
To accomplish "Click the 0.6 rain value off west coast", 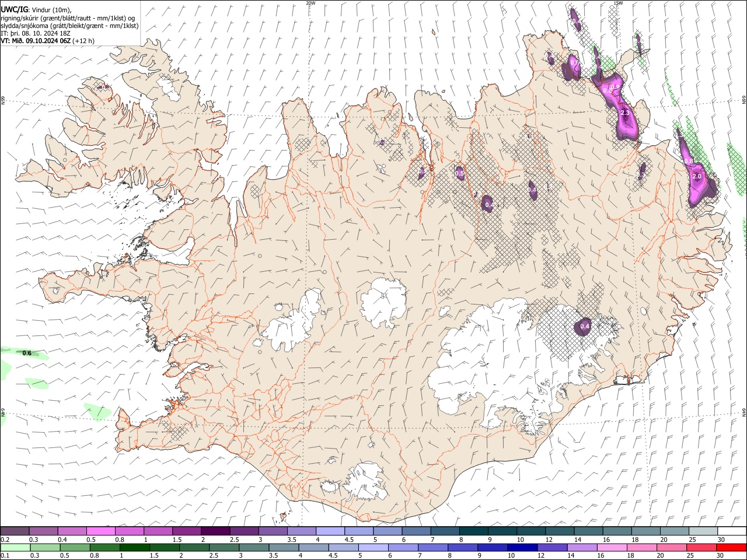I will (27, 353).
